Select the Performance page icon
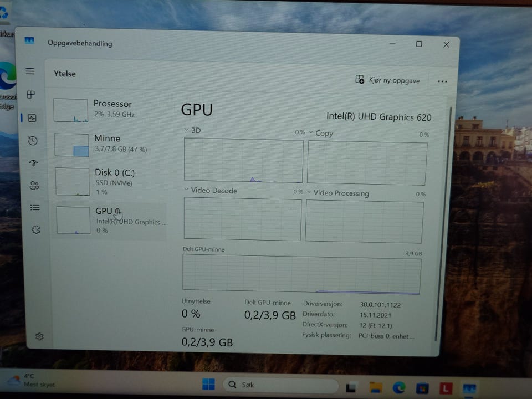532x399 pixels. pos(32,117)
